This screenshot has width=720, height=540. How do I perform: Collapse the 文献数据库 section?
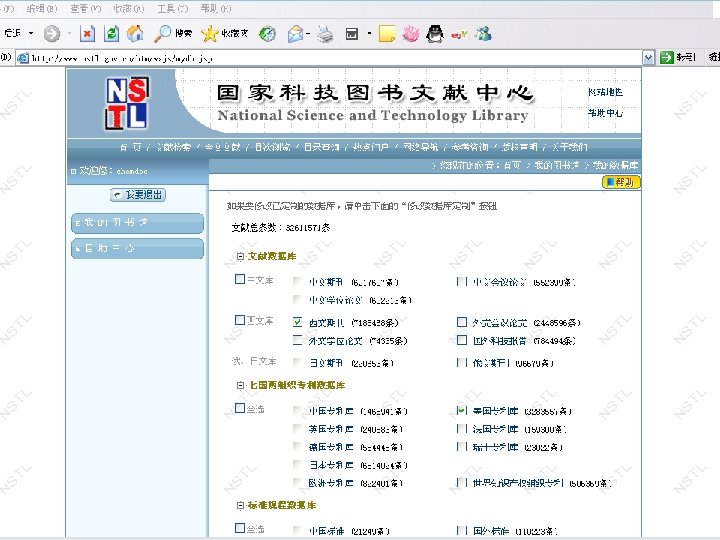pyautogui.click(x=240, y=256)
